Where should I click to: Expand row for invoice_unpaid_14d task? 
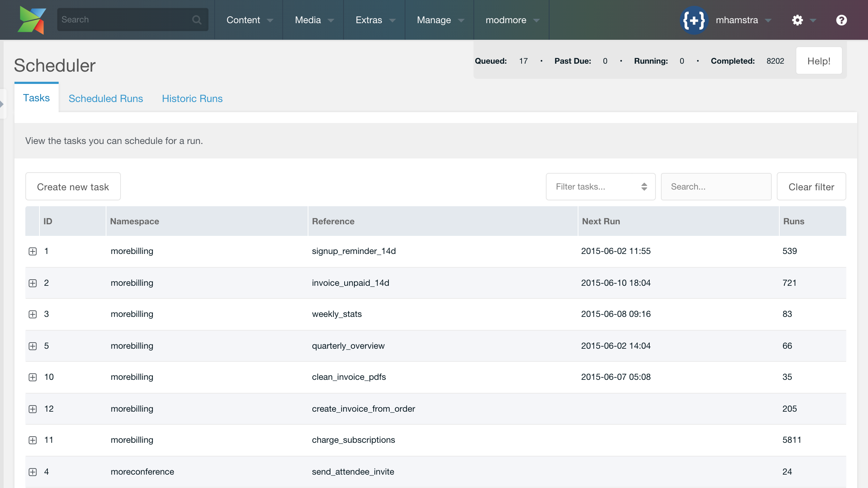(x=33, y=283)
